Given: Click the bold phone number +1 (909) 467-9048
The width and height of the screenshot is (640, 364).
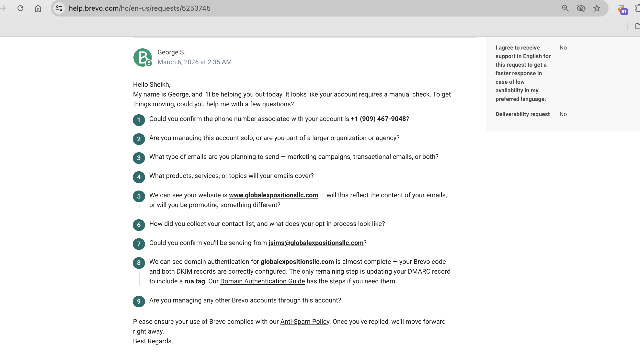Looking at the screenshot, I should point(378,119).
